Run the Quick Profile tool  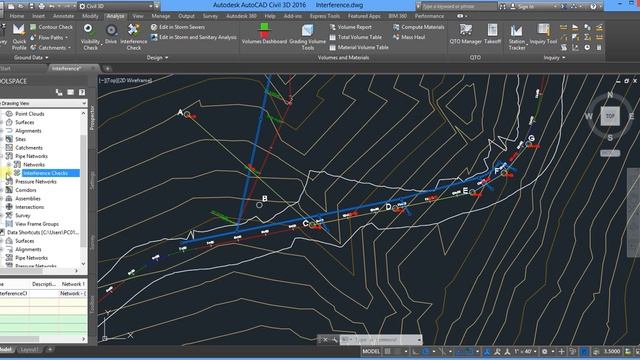click(x=19, y=36)
